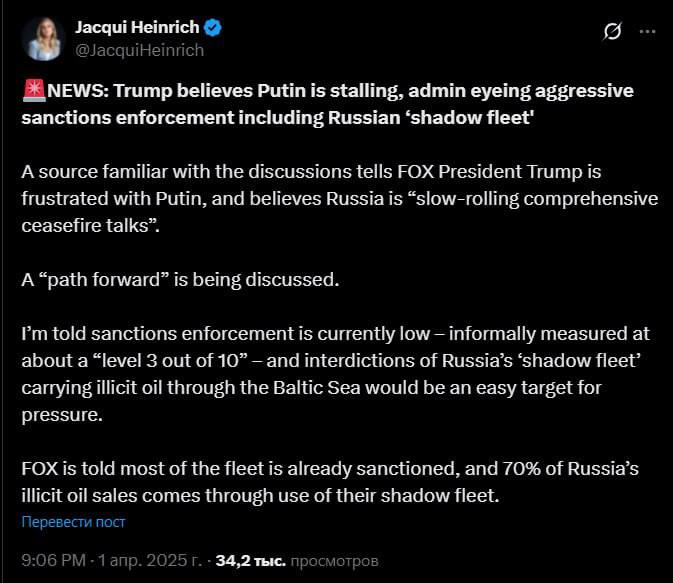Click the 1 апр. 2025 г. date

pyautogui.click(x=153, y=560)
